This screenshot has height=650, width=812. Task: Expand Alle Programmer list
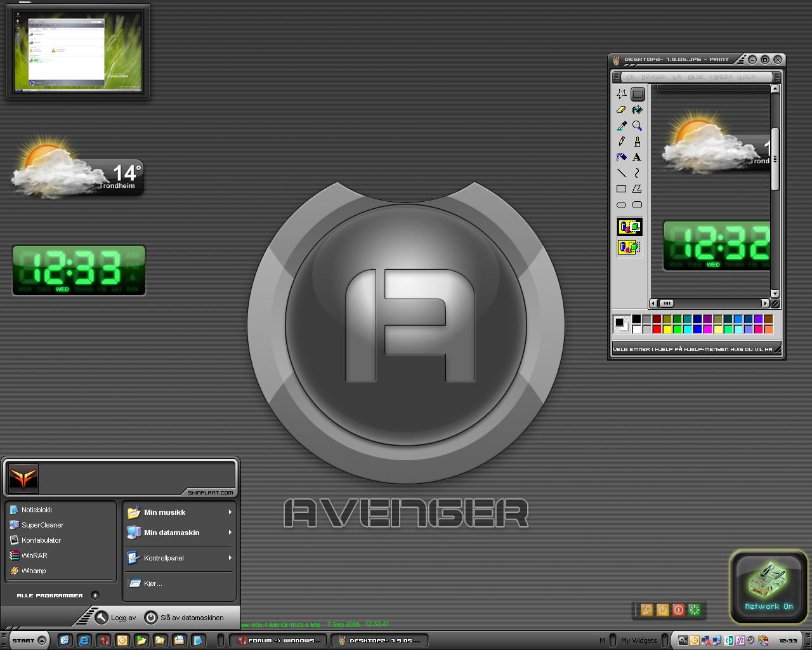click(x=58, y=595)
